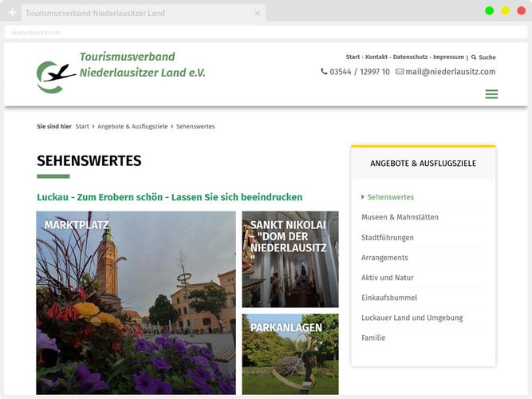The image size is (532, 399).
Task: Click the arrow beside Sehenswertes in sidebar
Action: [x=363, y=197]
